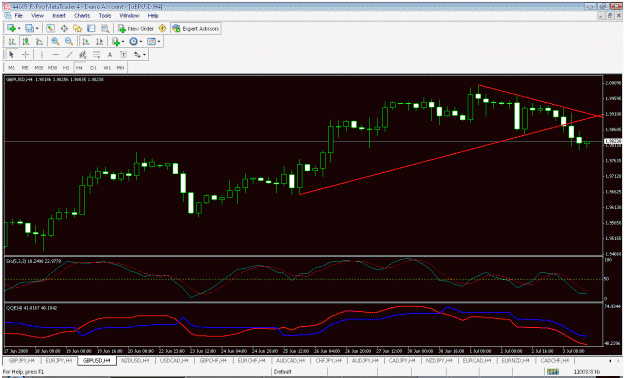Switch to the NZDUSD,H4 chart tab
Viewport: 625px width, 378px height.
pyautogui.click(x=135, y=360)
